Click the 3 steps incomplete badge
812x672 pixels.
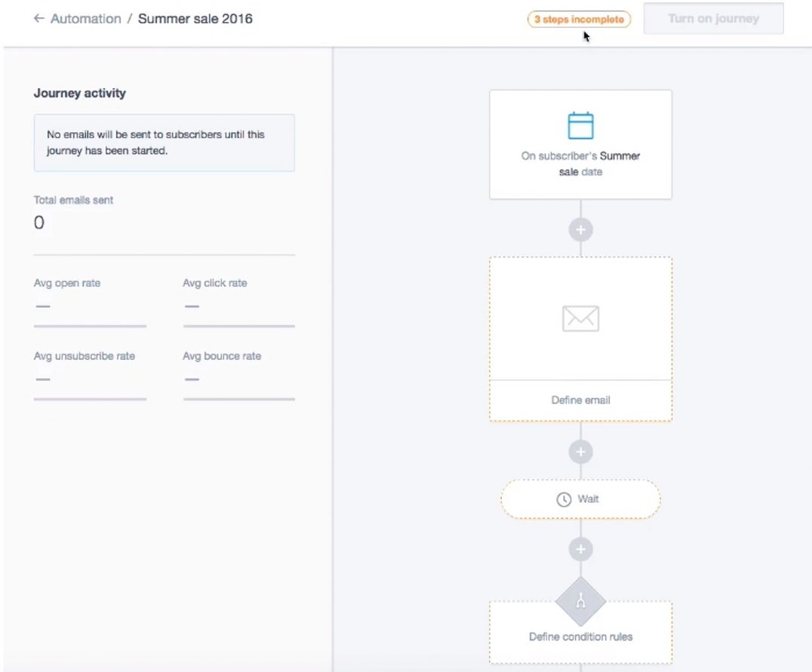click(x=577, y=19)
